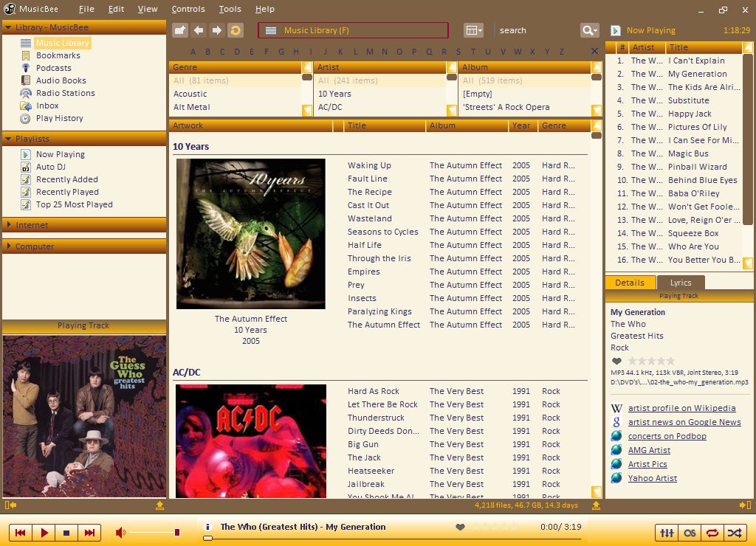Viewport: 756px width, 546px height.
Task: Open the Podcasts microphone icon
Action: click(26, 68)
